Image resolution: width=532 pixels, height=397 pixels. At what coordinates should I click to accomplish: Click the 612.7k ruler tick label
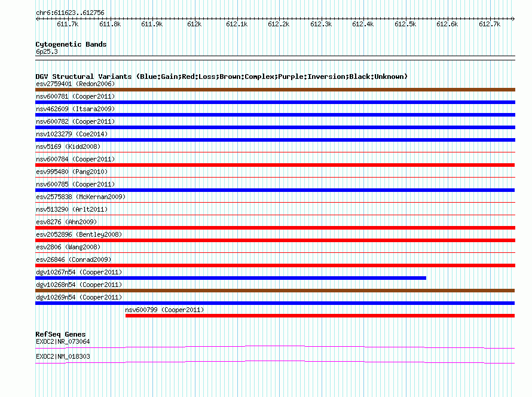[490, 24]
